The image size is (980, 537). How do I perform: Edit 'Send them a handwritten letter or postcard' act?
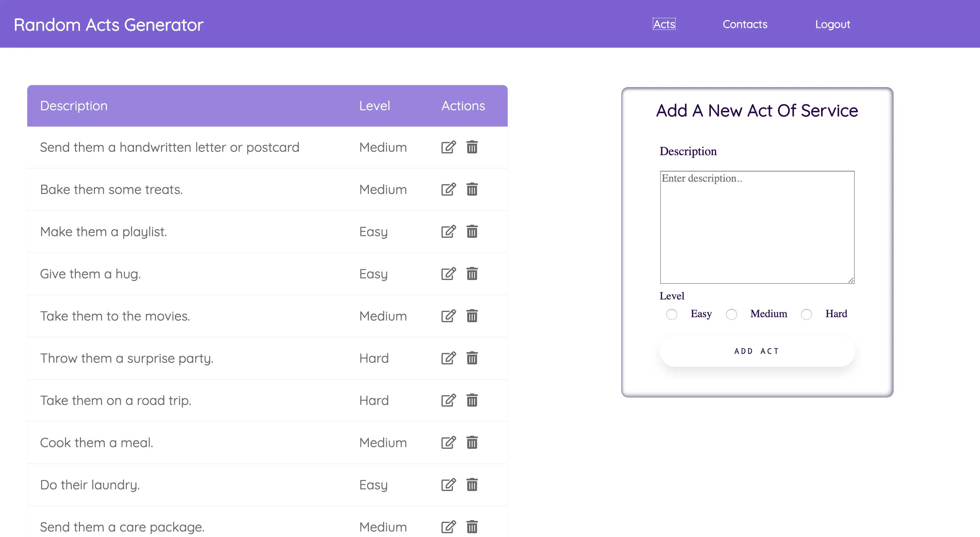point(448,147)
